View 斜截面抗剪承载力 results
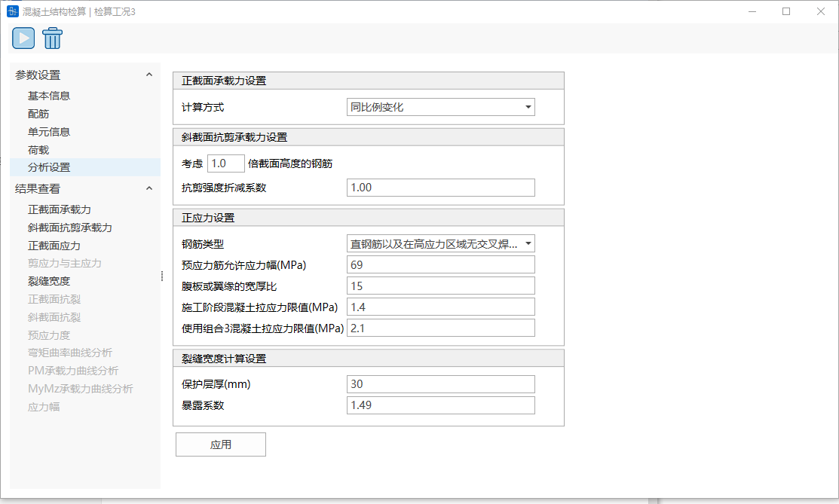The height and width of the screenshot is (504, 839). click(70, 228)
